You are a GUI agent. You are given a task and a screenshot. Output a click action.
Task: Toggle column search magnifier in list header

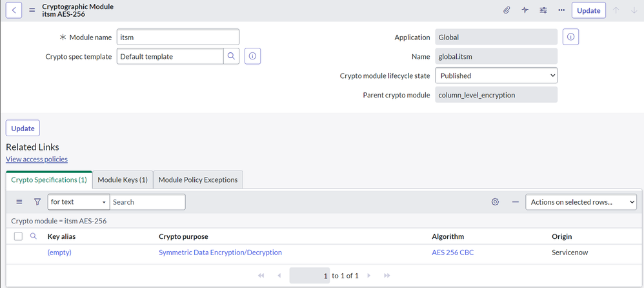pos(34,236)
